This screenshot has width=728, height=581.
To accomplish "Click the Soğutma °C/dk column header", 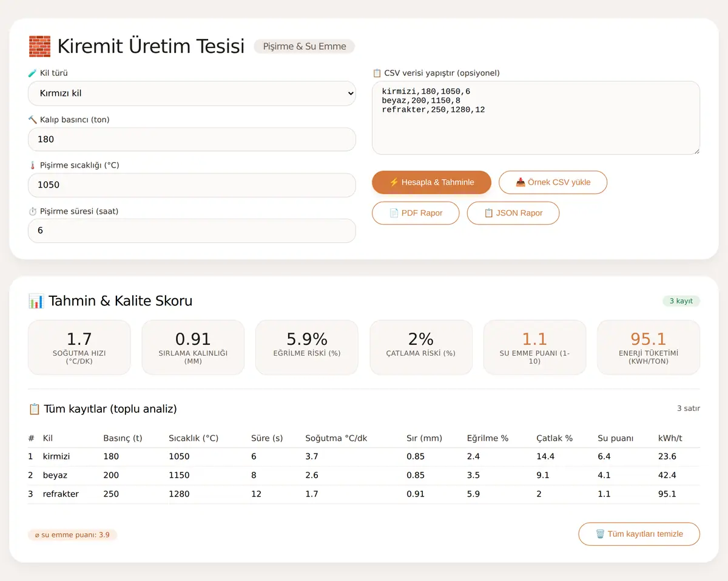I will tap(336, 438).
